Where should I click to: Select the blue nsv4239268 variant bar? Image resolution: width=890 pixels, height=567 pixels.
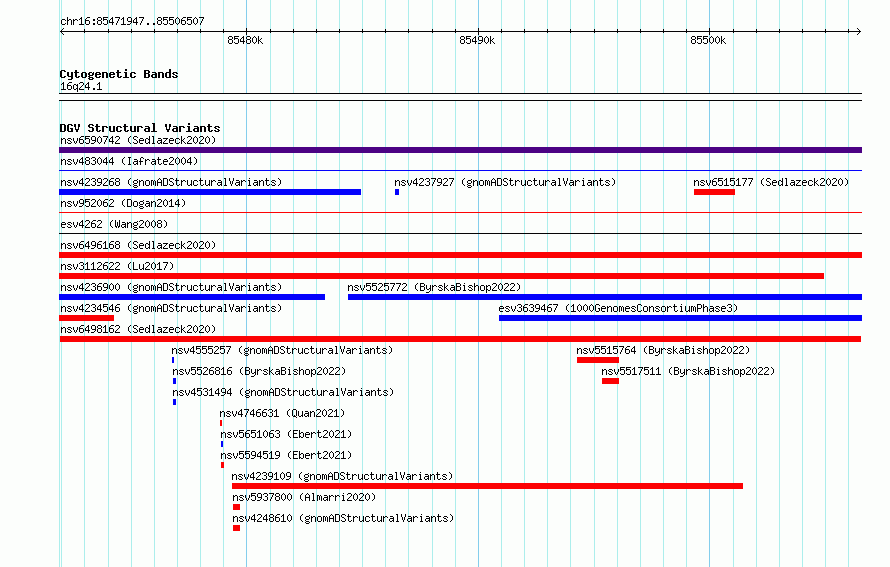(x=210, y=192)
